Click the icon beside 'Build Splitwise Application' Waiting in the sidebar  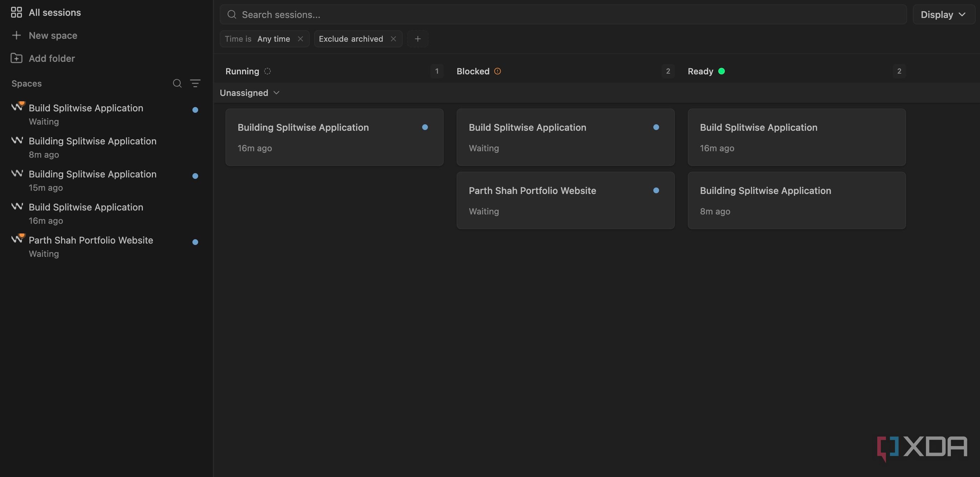[x=18, y=107]
